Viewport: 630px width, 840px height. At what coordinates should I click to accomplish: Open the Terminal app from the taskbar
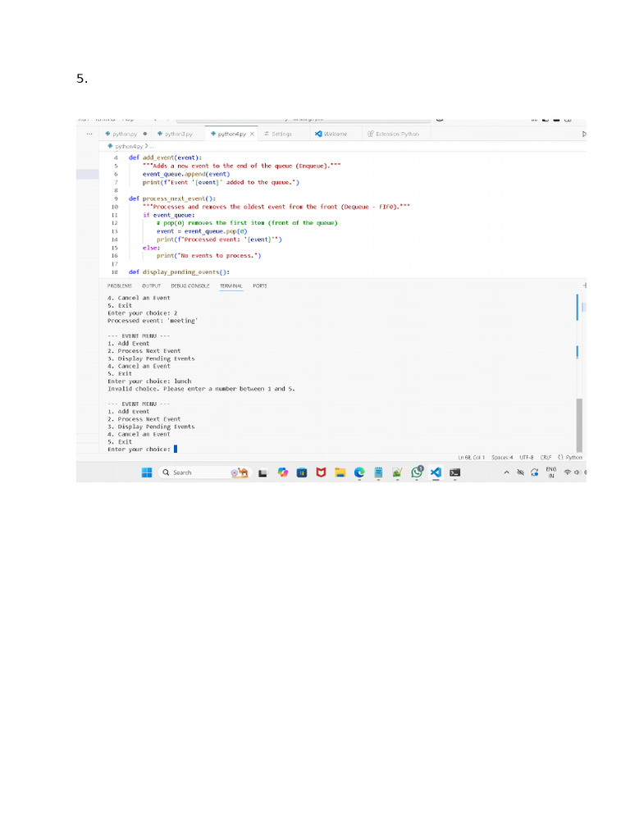click(x=454, y=472)
